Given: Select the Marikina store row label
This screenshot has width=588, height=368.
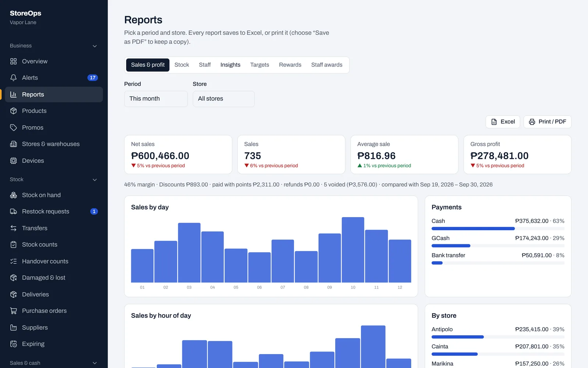Looking at the screenshot, I should point(442,364).
